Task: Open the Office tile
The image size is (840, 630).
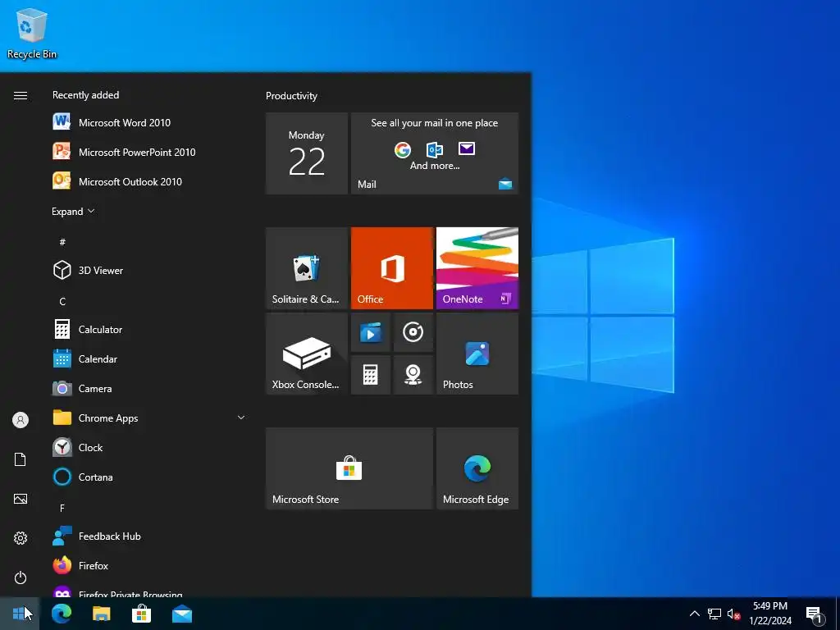Action: 391,268
